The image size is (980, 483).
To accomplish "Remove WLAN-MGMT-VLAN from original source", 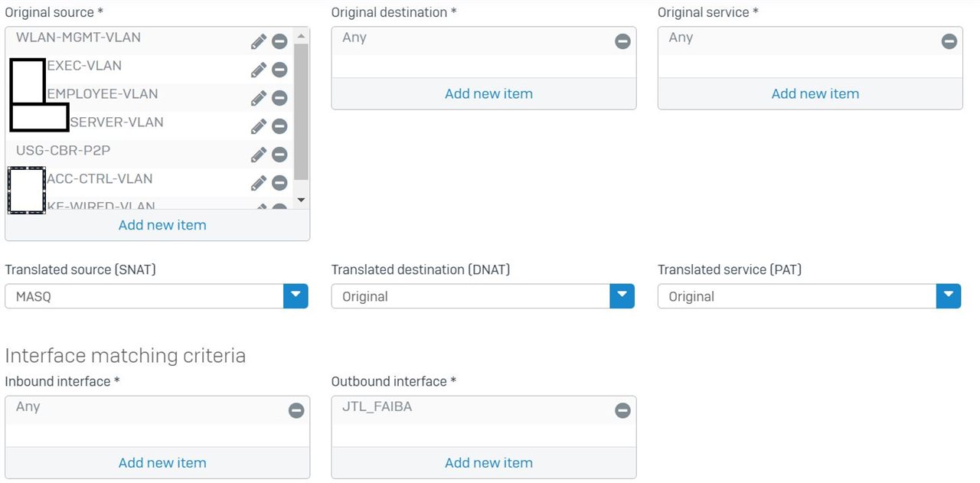I will click(x=279, y=41).
